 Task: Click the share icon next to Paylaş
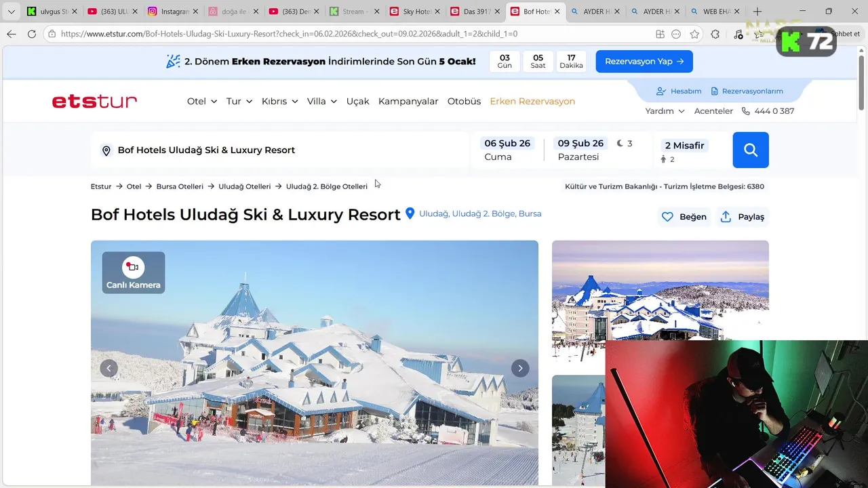[726, 217]
